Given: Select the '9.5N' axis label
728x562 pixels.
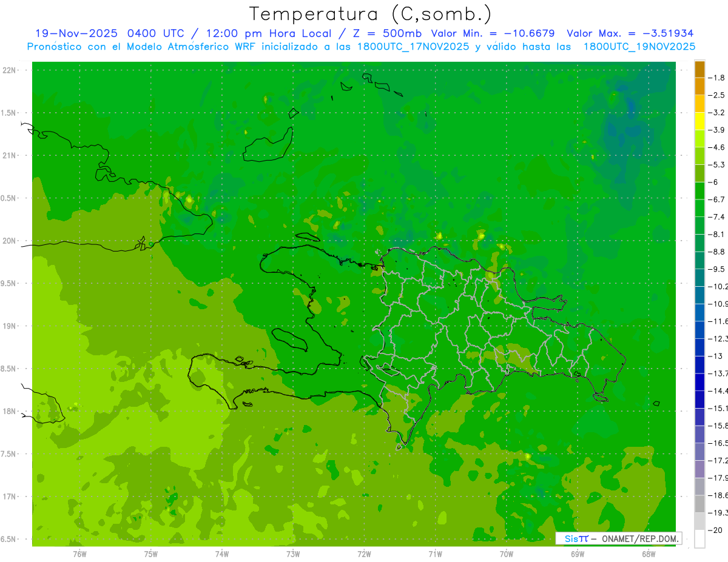Looking at the screenshot, I should point(8,284).
